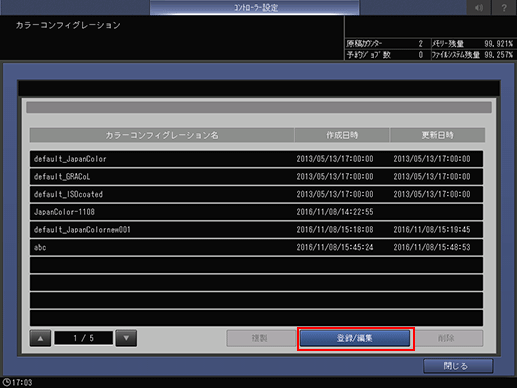Image resolution: width=517 pixels, height=388 pixels.
Task: Click the clock icon near 17:03
Action: 6,382
